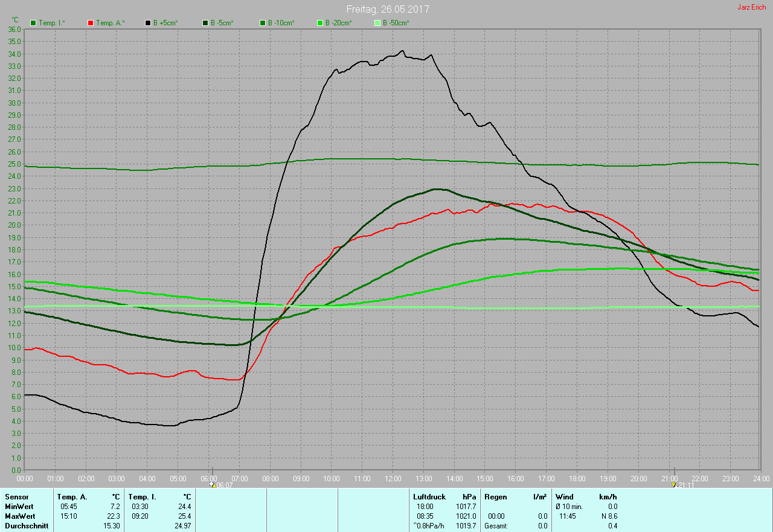Click the sunset marker at 21:11

point(674,484)
